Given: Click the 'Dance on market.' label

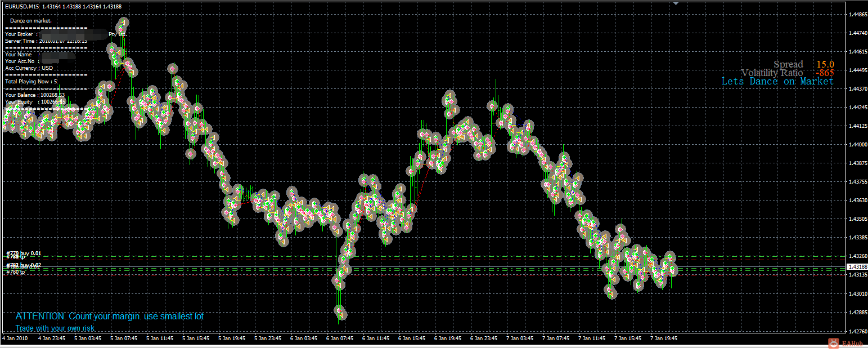Looking at the screenshot, I should 31,21.
